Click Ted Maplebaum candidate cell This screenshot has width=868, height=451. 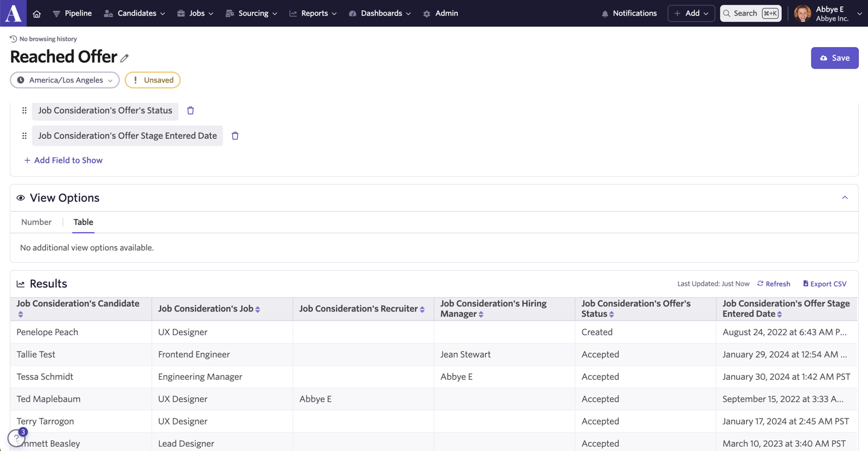(81, 399)
